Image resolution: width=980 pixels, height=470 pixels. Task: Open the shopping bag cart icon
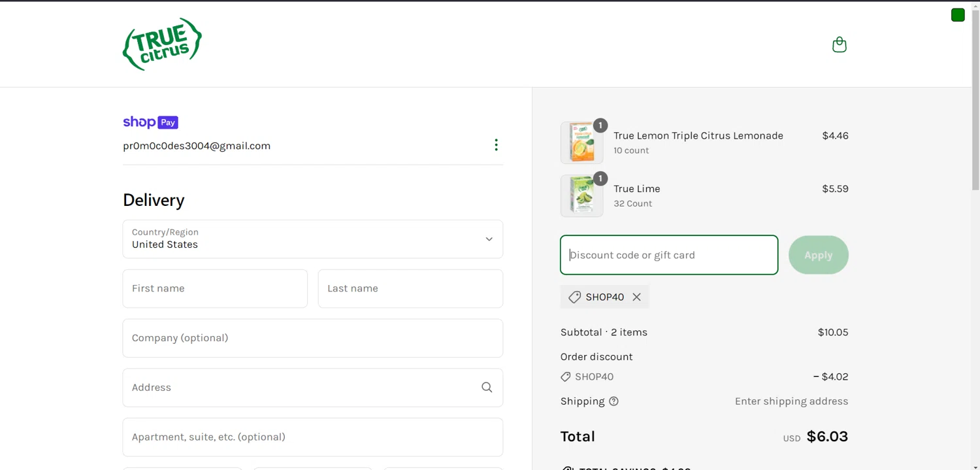[840, 44]
